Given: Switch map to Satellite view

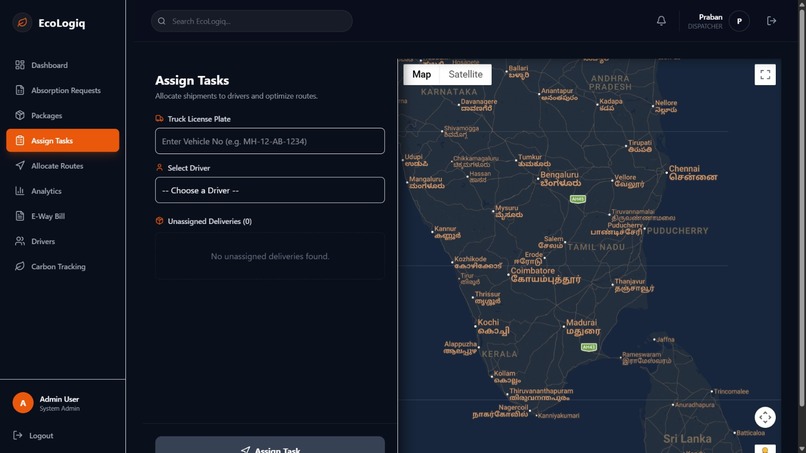Looking at the screenshot, I should [465, 75].
